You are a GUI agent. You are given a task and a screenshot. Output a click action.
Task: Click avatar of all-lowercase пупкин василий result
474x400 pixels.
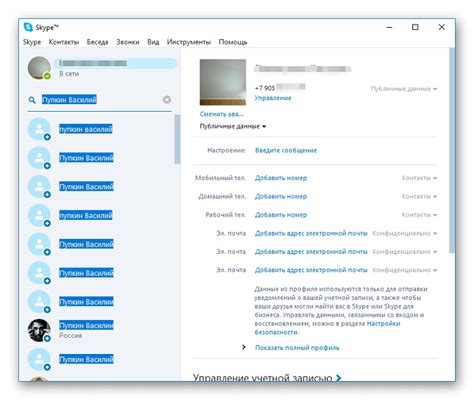39,129
